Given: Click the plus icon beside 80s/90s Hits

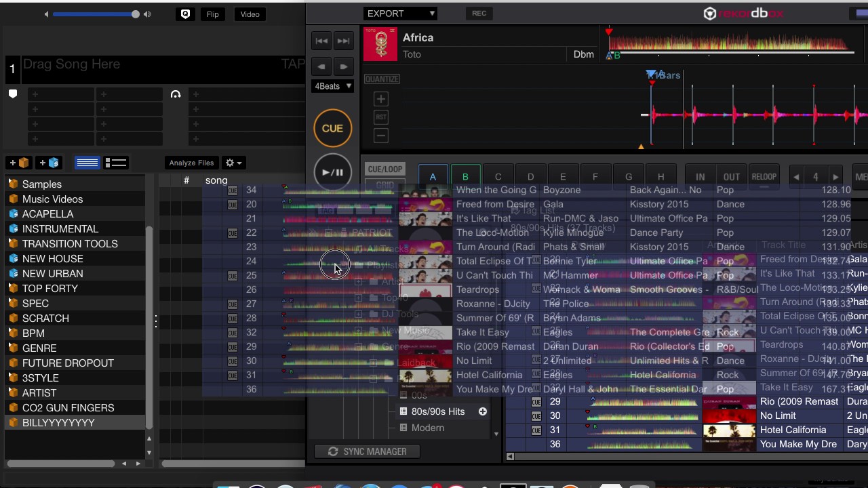Looking at the screenshot, I should coord(483,411).
